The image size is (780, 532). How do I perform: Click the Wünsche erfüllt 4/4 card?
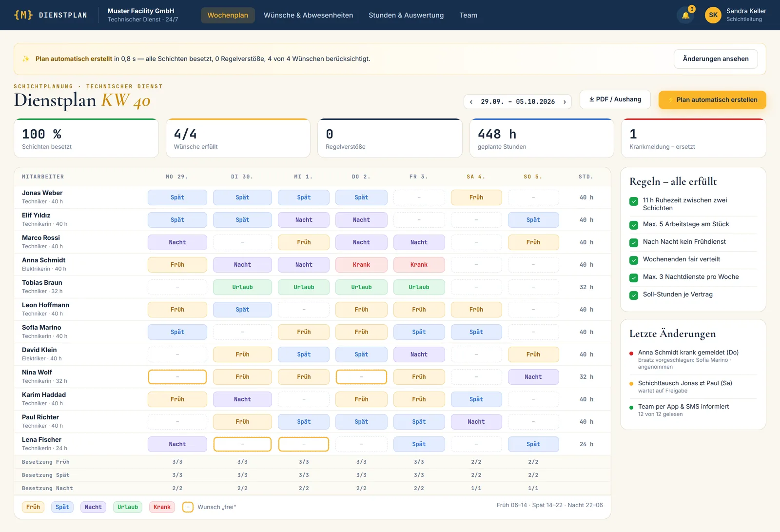click(238, 138)
